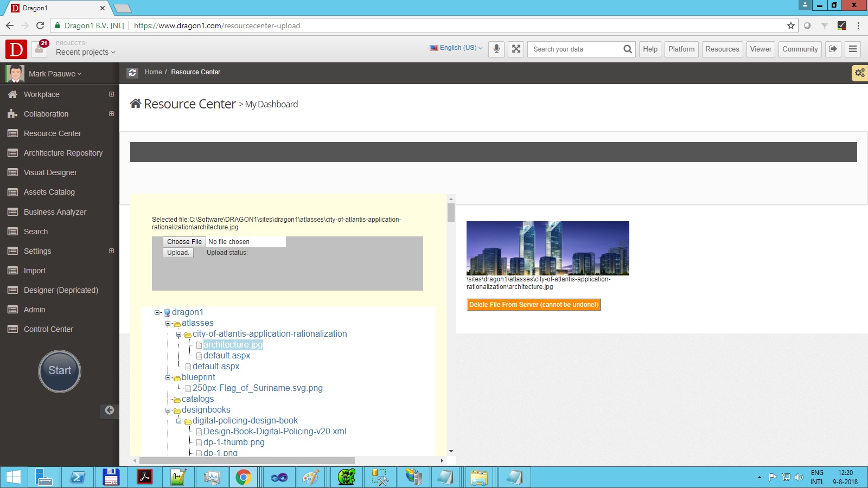Open the hamburger menu icon
The width and height of the screenshot is (868, 488).
click(x=853, y=49)
